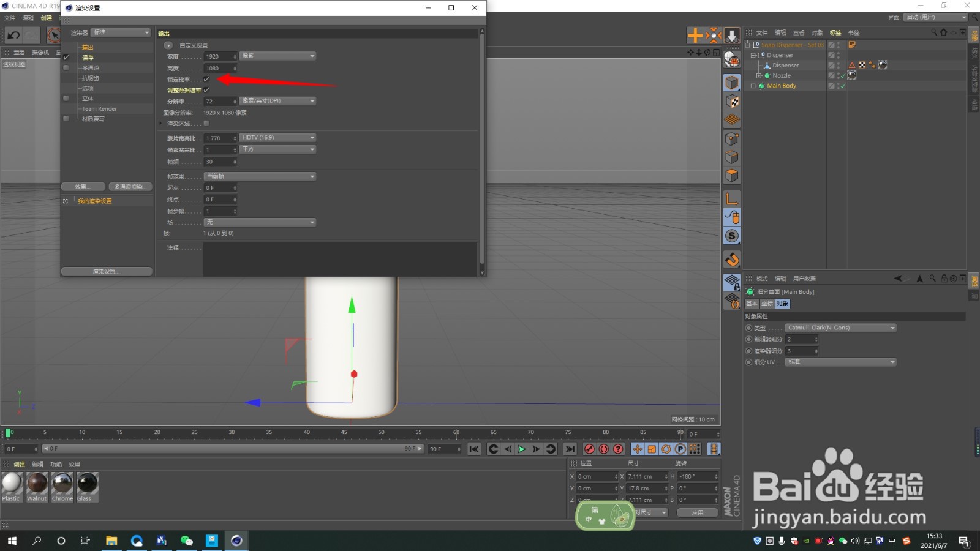Activate the Texture mode checkered cube icon
The image size is (980, 551).
(x=732, y=101)
